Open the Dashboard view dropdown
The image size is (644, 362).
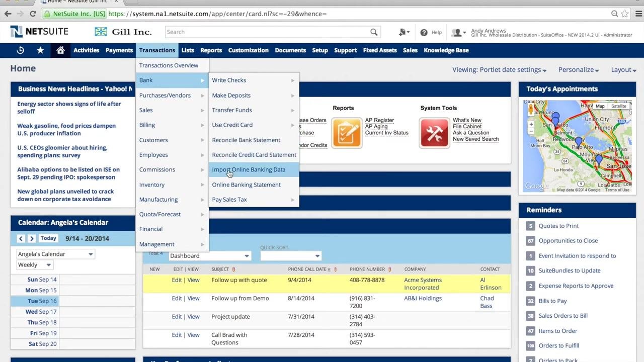coord(209,256)
